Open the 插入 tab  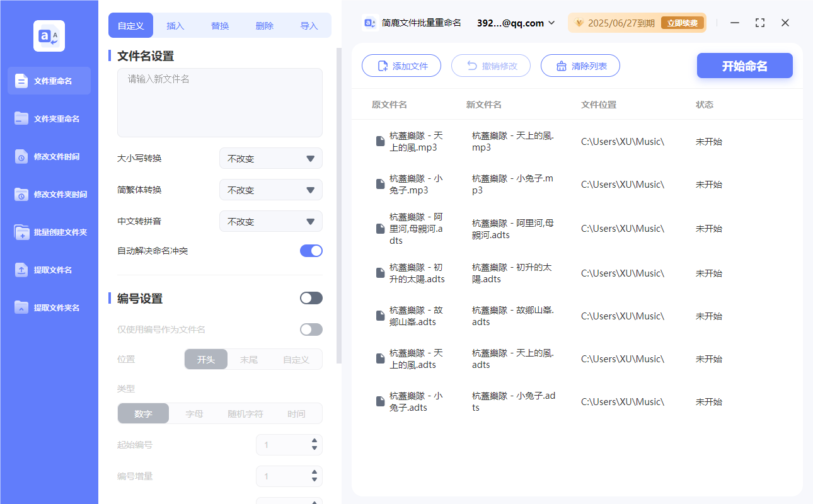click(175, 25)
